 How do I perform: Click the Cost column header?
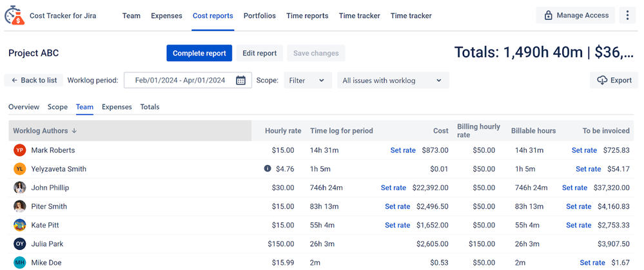(x=441, y=130)
